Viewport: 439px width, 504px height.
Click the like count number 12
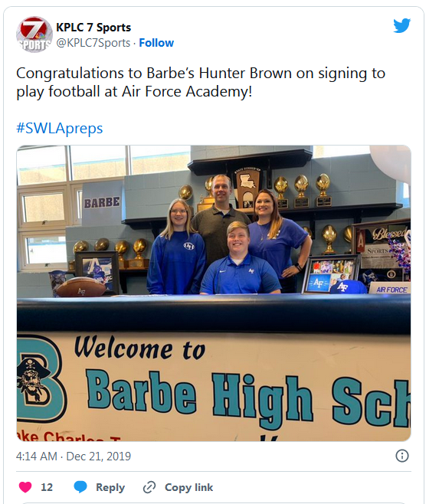coord(47,487)
